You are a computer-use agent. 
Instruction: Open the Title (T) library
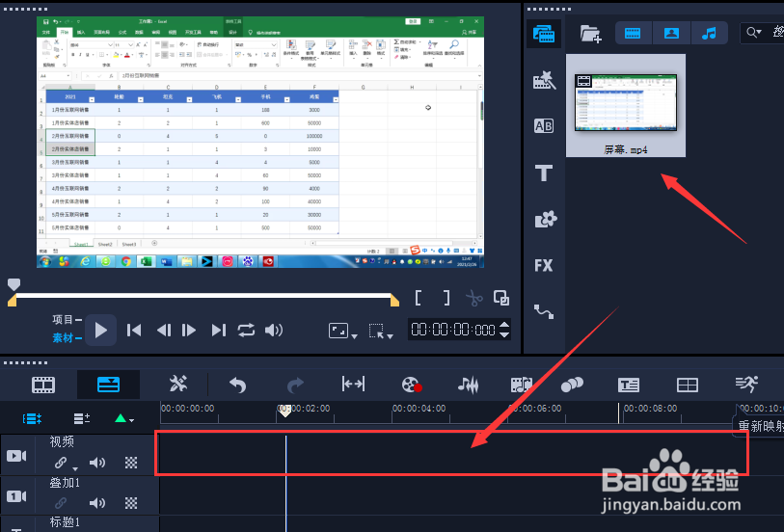click(544, 173)
